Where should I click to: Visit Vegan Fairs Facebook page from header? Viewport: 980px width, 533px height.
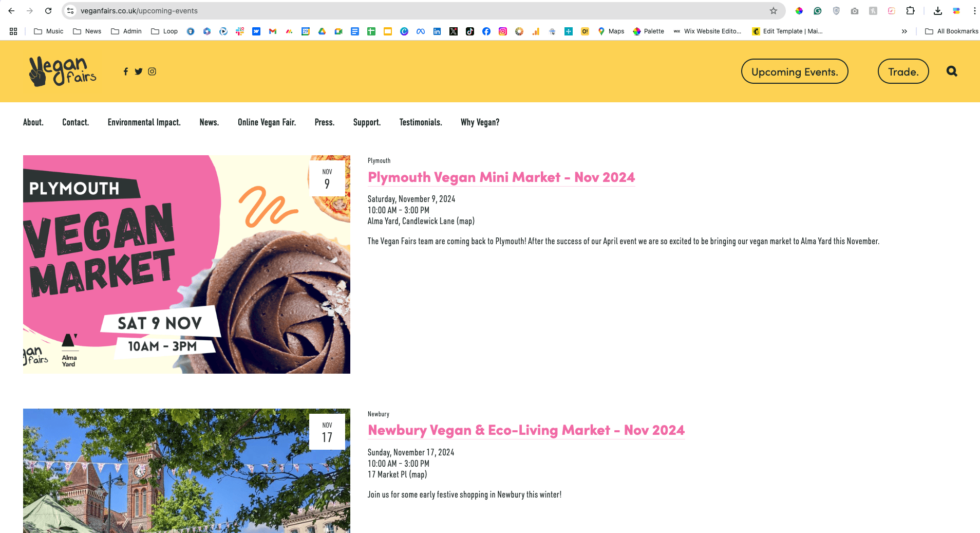click(x=126, y=71)
